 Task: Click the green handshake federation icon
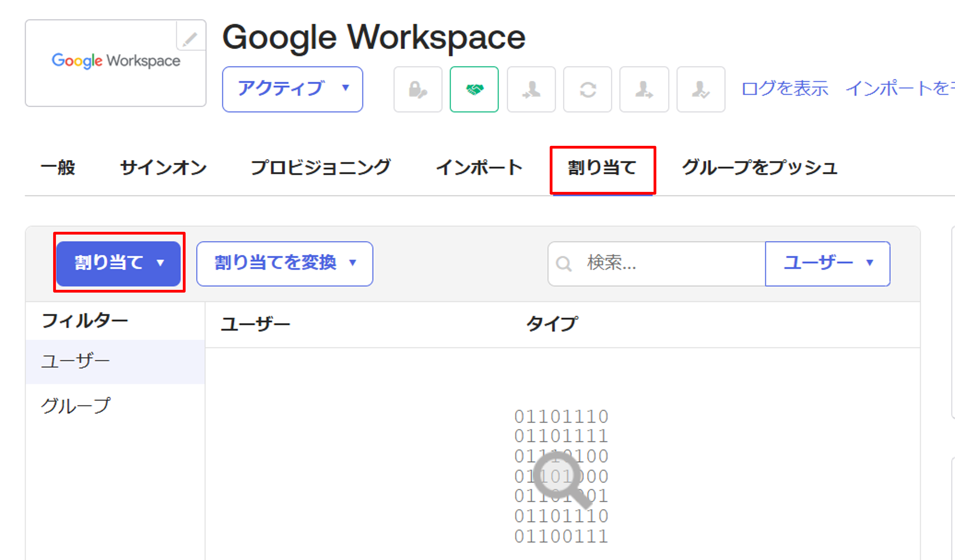coord(474,89)
